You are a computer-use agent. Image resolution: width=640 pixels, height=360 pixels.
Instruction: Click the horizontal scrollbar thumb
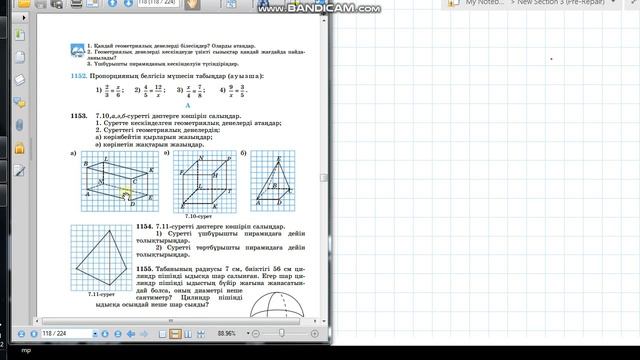(171, 321)
